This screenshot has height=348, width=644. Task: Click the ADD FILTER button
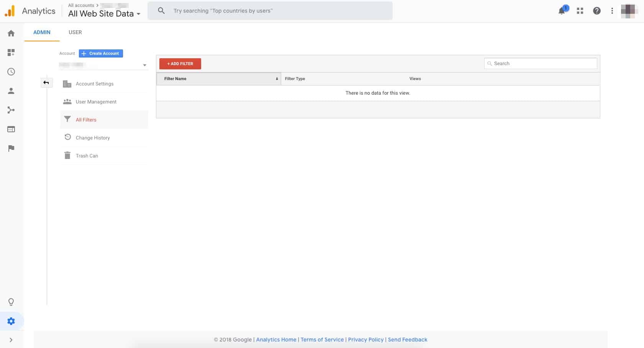(x=180, y=63)
